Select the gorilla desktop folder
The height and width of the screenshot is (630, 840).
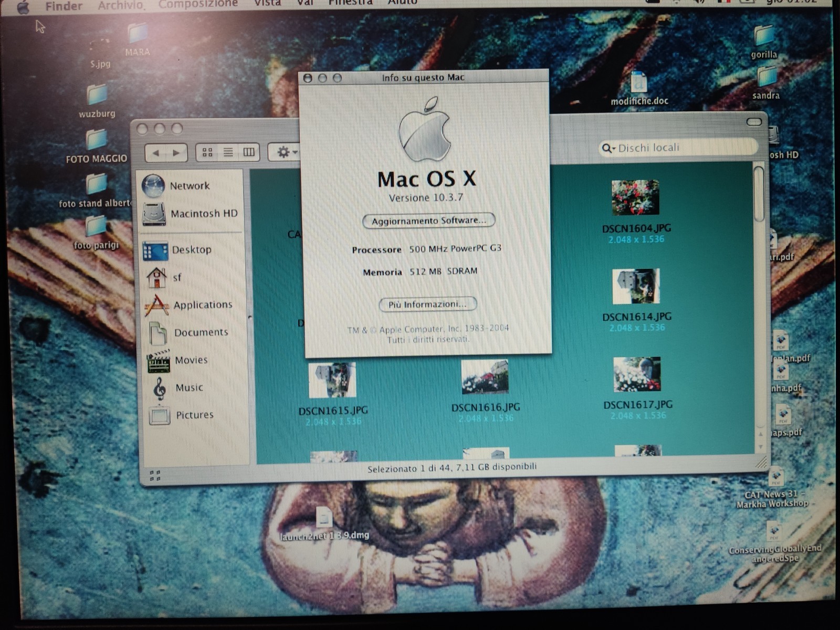coord(764,41)
